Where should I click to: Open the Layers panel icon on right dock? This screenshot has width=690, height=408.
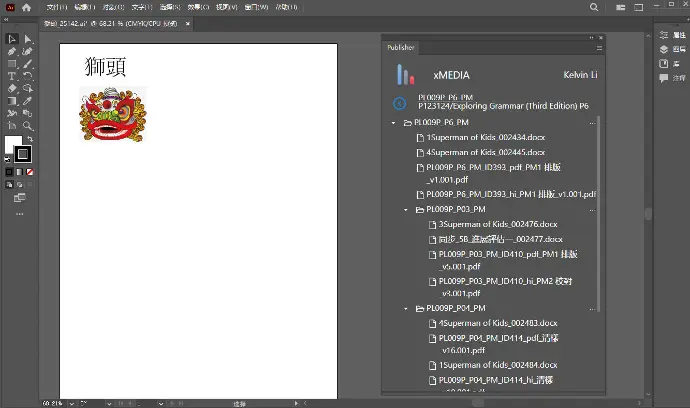click(x=664, y=49)
